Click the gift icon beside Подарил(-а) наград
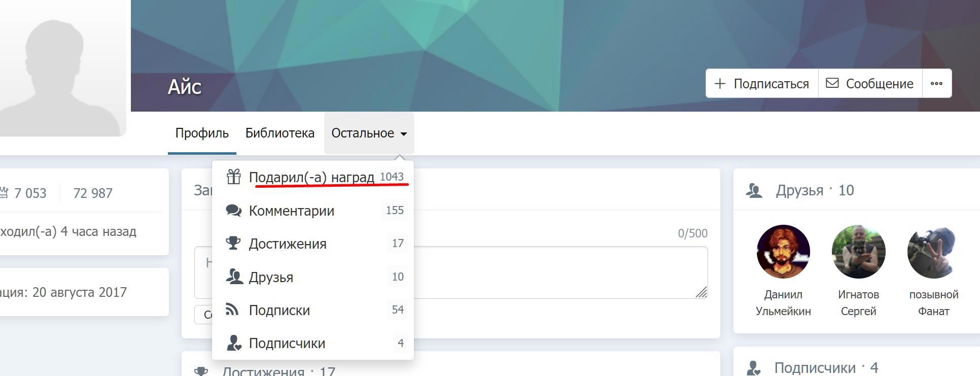The width and height of the screenshot is (980, 376). [233, 177]
